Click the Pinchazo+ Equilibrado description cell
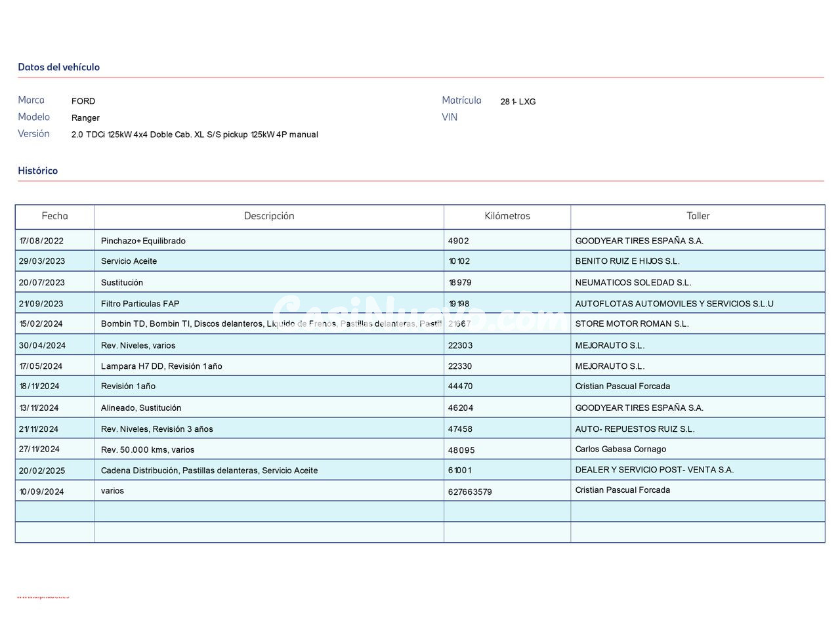The width and height of the screenshot is (840, 630). click(x=143, y=241)
